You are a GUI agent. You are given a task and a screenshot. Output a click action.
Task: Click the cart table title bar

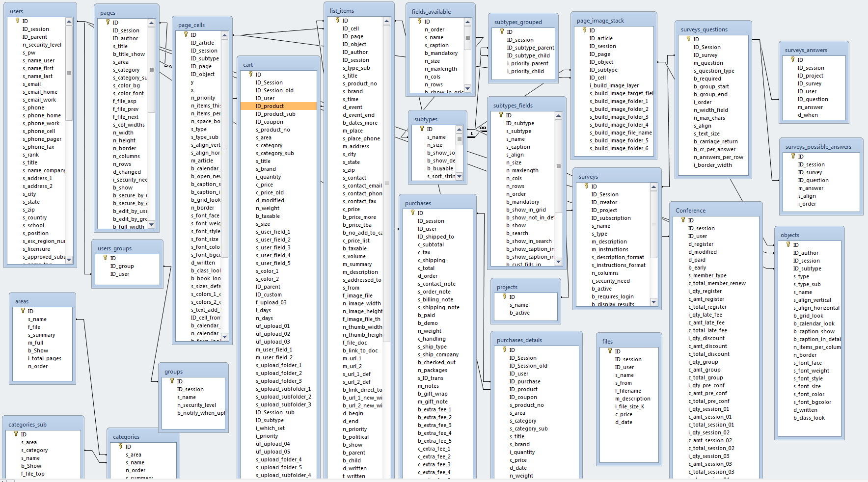point(278,64)
